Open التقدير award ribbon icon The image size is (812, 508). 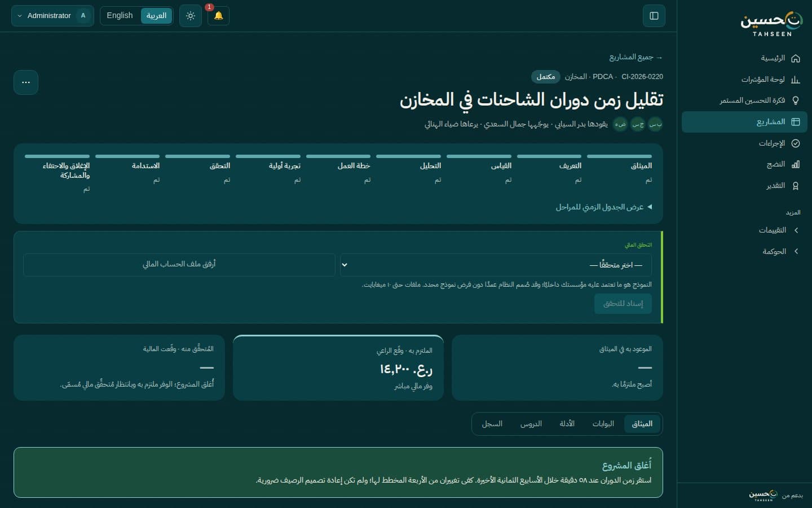point(796,186)
